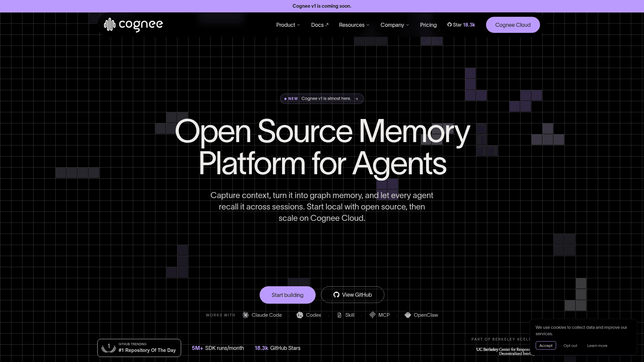Image resolution: width=644 pixels, height=362 pixels.
Task: Click the View GitHub button
Action: click(x=353, y=295)
